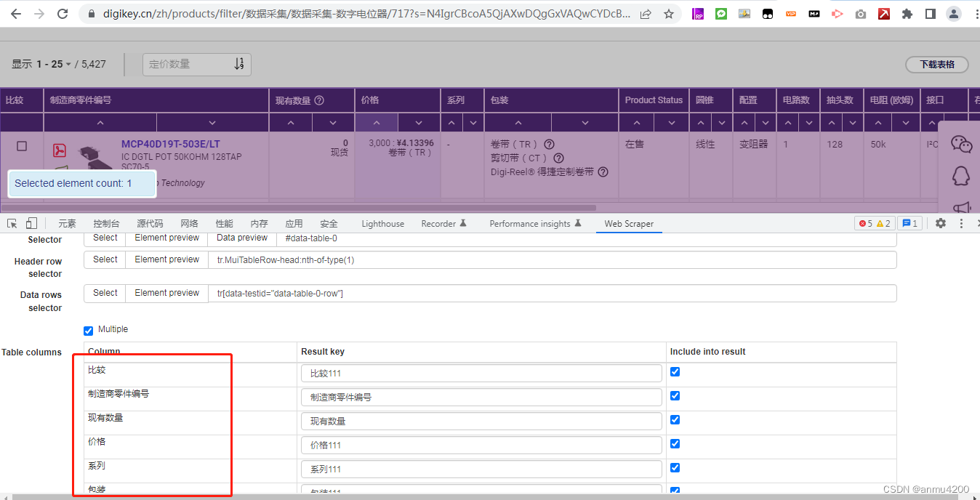The width and height of the screenshot is (980, 500).
Task: Open the errors and warnings count badge
Action: pos(875,223)
